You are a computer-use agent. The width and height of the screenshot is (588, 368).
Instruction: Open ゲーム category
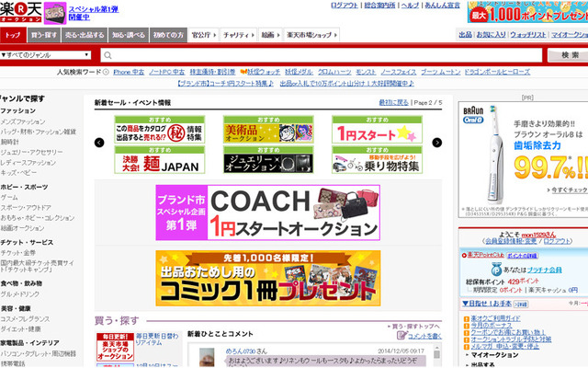tap(9, 197)
